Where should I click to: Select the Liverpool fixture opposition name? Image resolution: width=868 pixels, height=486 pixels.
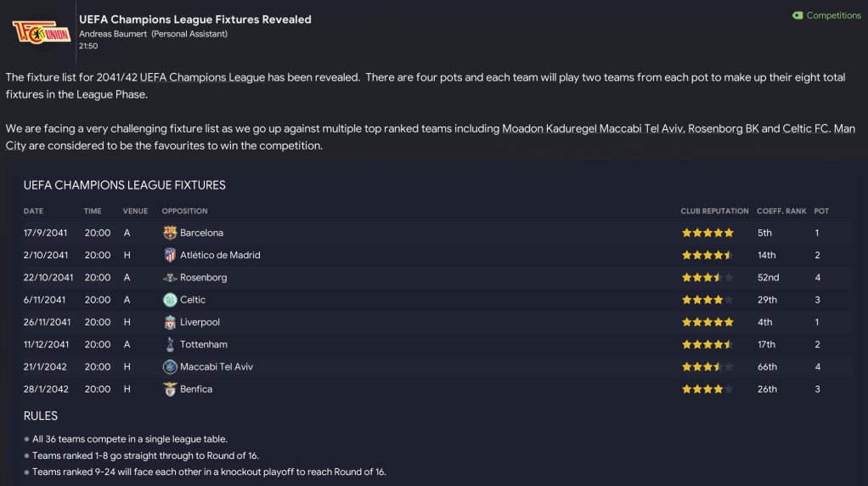point(200,322)
